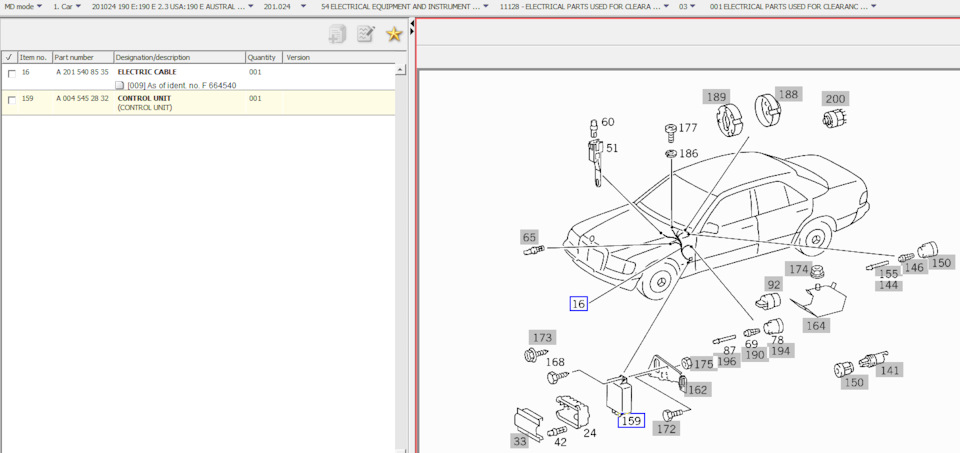This screenshot has width=960, height=453.
Task: Click callout 33 in the diagram
Action: point(519,440)
